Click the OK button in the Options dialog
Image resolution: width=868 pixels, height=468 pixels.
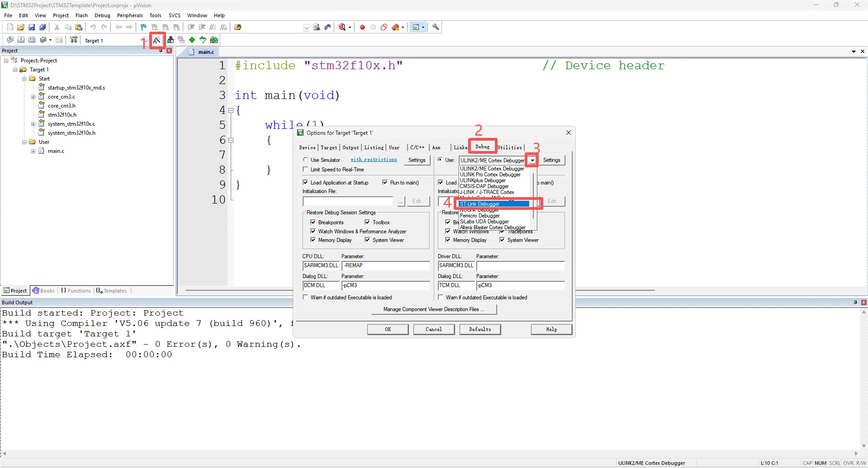coord(388,329)
